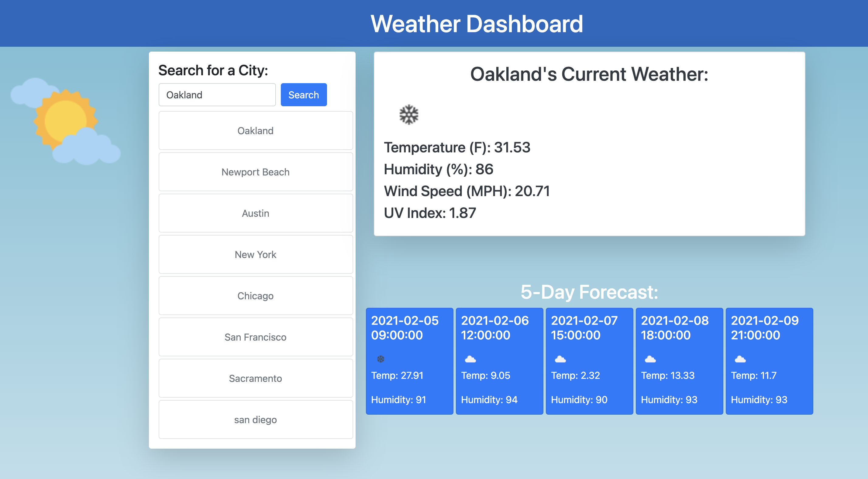The image size is (868, 479).
Task: Click Search button to find Oakland weather
Action: (304, 94)
